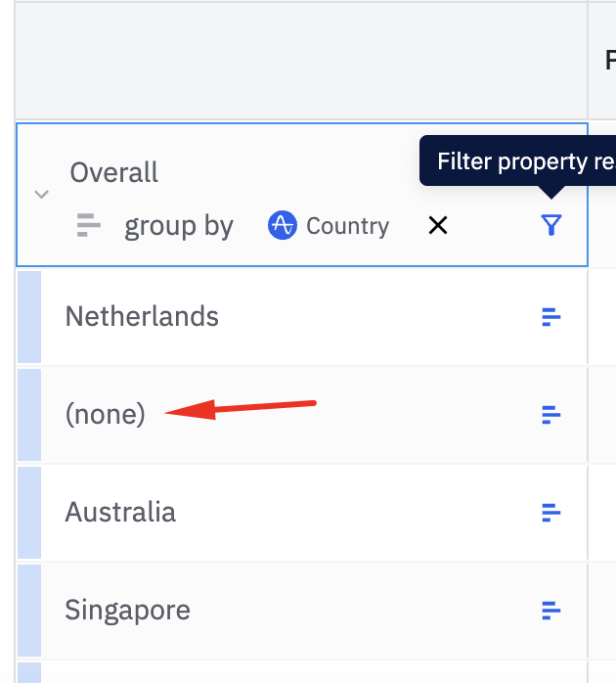Click the filter funnel icon

click(x=551, y=226)
